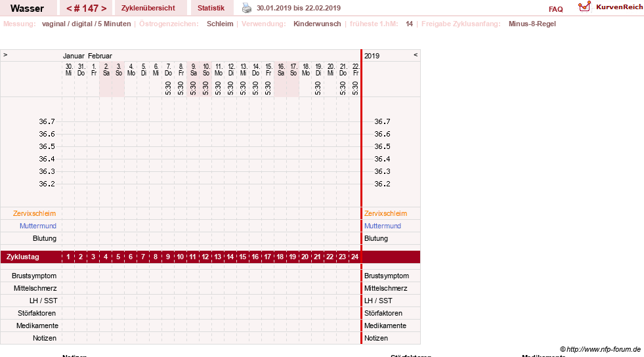Click the right Zervixschleim label
Image resolution: width=644 pixels, height=357 pixels.
[x=385, y=213]
